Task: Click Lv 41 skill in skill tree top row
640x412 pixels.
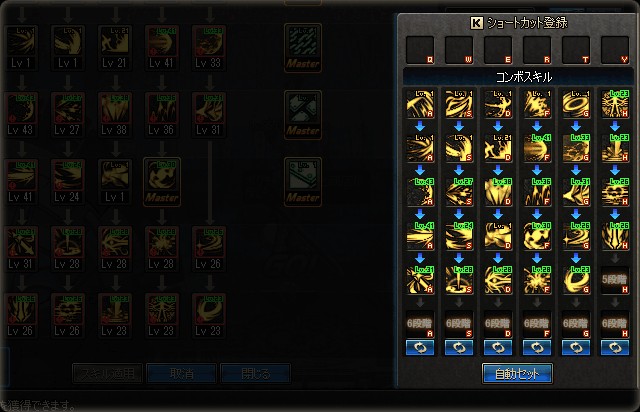Action: click(x=162, y=47)
